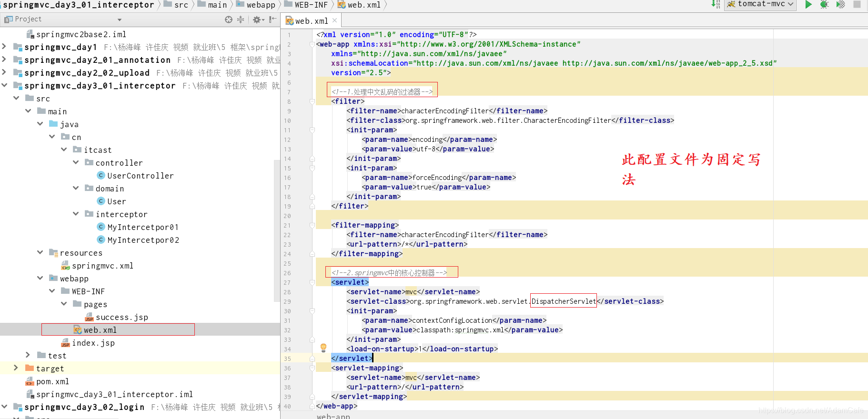Image resolution: width=868 pixels, height=419 pixels.
Task: Click the springmvc2base2.iml file icon
Action: point(30,34)
